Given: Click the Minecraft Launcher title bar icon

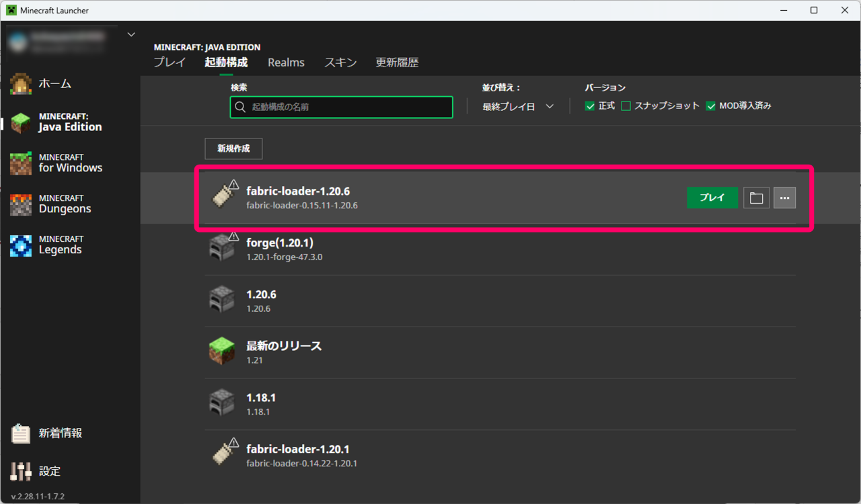Looking at the screenshot, I should coord(11,10).
